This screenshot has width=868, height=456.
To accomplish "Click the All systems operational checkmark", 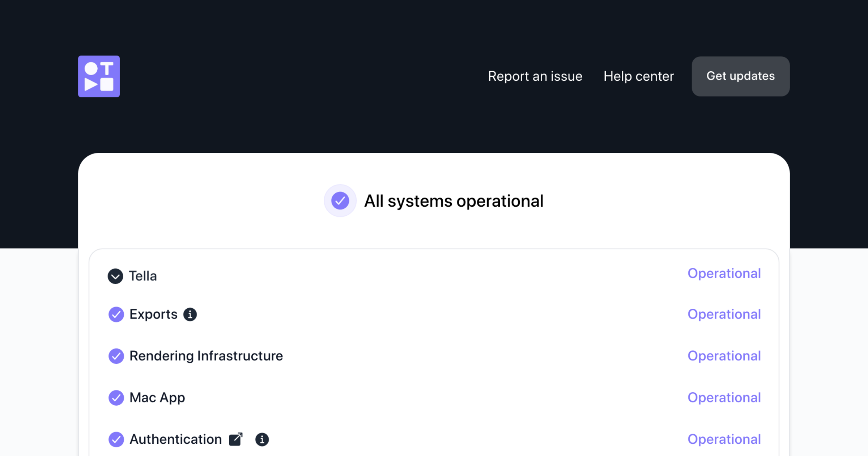I will pos(340,200).
